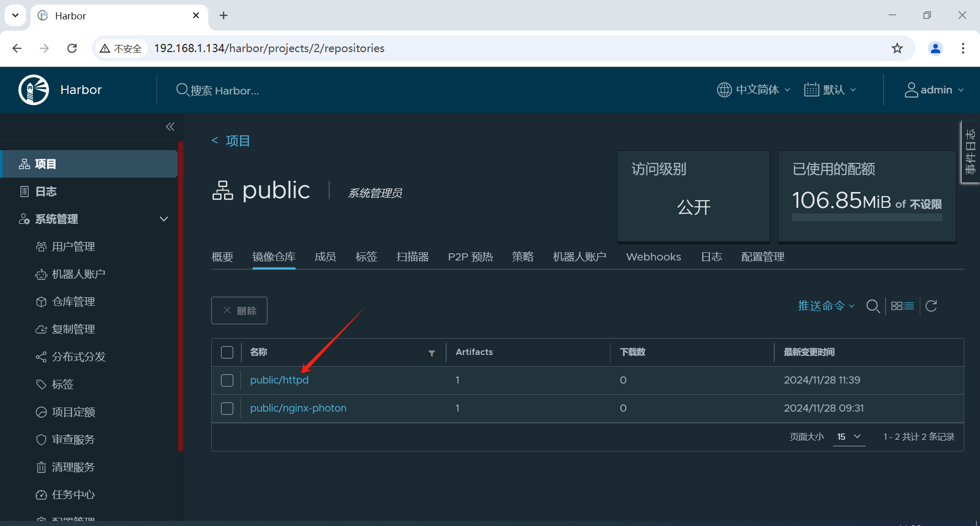Image resolution: width=980 pixels, height=526 pixels.
Task: Collapse the sidebar with double-chevron icon
Action: (x=170, y=127)
